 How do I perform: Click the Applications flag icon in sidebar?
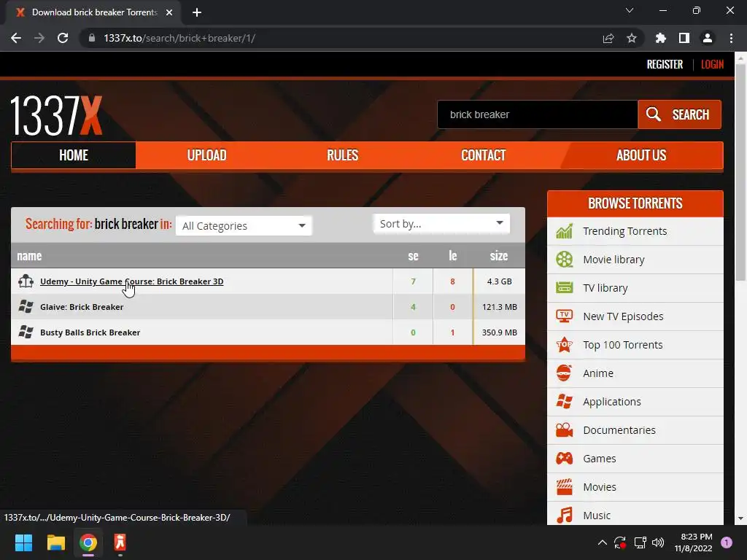click(x=564, y=402)
